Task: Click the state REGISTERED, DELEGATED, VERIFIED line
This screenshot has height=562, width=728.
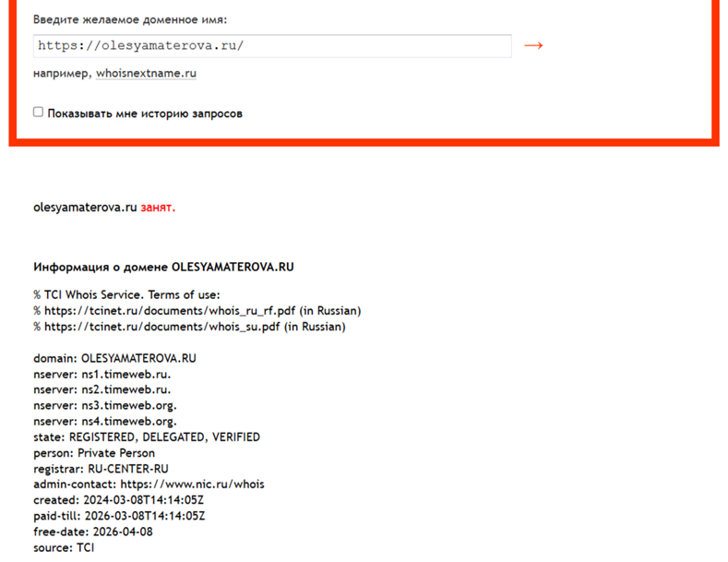Action: pos(147,437)
